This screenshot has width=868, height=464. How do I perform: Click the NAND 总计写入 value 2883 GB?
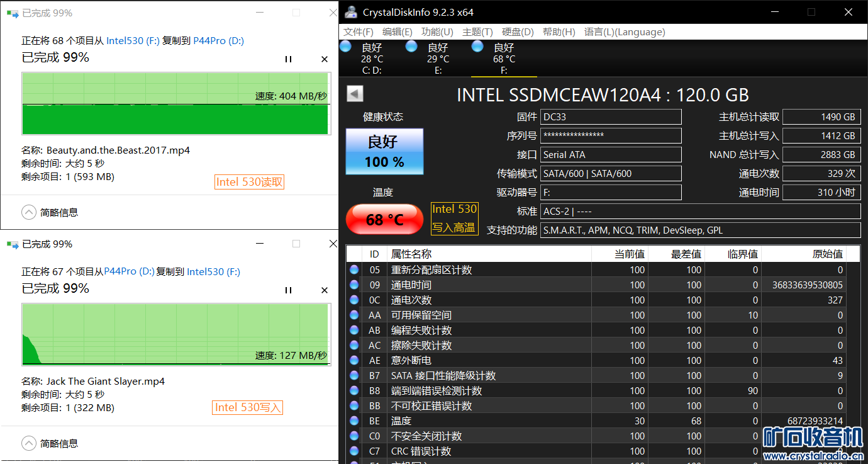coord(822,155)
